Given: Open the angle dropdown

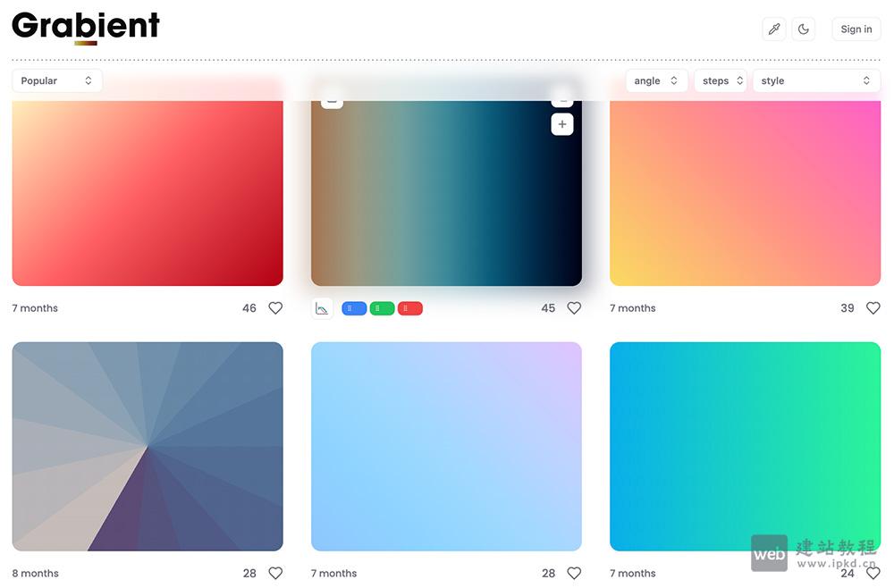Looking at the screenshot, I should pyautogui.click(x=656, y=81).
